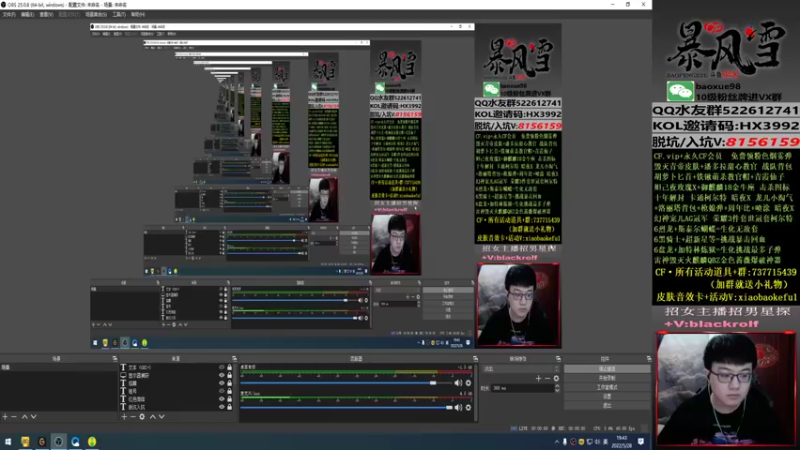The height and width of the screenshot is (450, 800).
Task: Click the 设置 settings button
Action: click(x=607, y=396)
